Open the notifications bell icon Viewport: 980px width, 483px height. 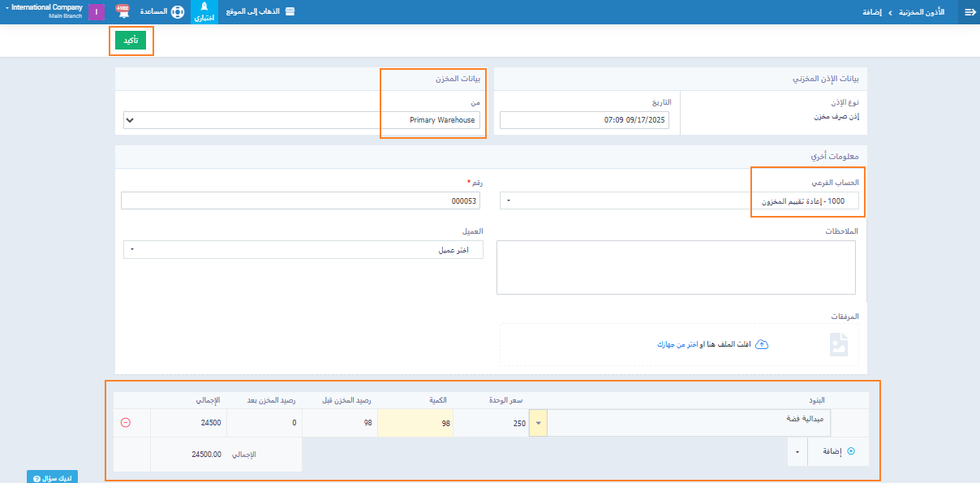click(122, 11)
